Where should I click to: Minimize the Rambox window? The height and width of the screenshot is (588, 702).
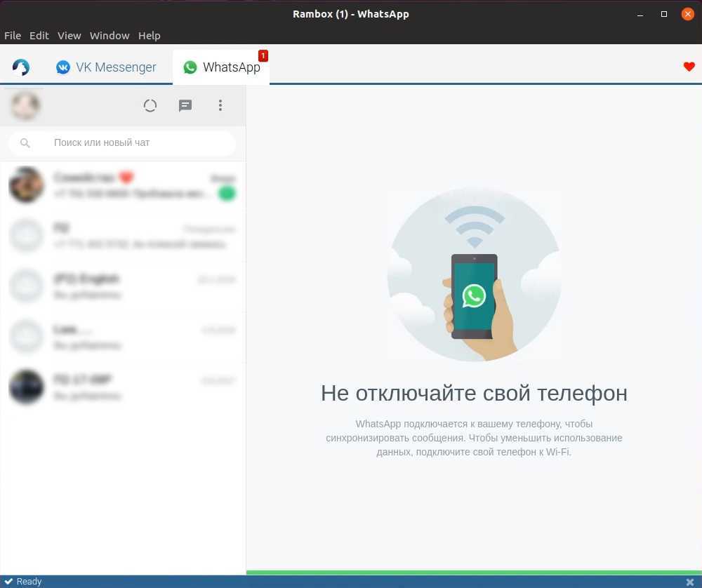point(640,14)
